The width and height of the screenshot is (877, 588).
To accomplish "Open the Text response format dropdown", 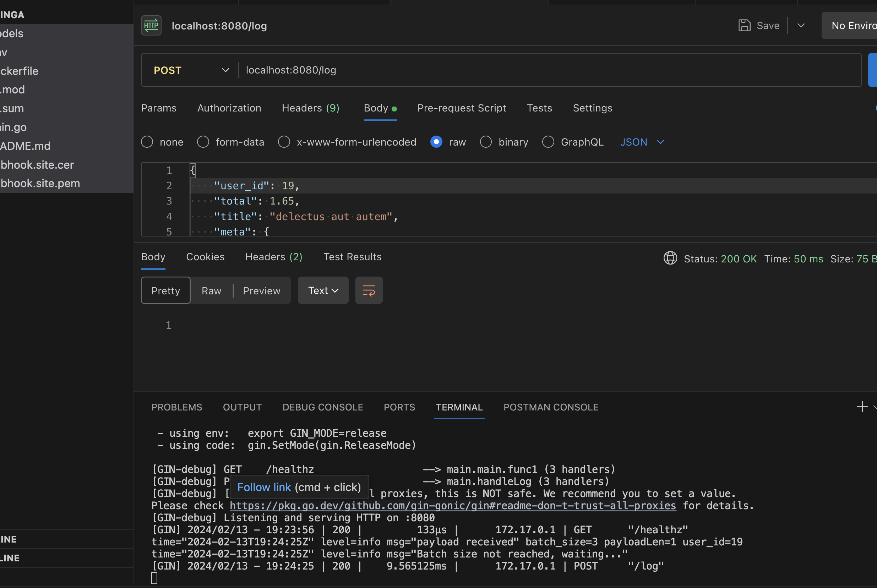I will tap(323, 290).
